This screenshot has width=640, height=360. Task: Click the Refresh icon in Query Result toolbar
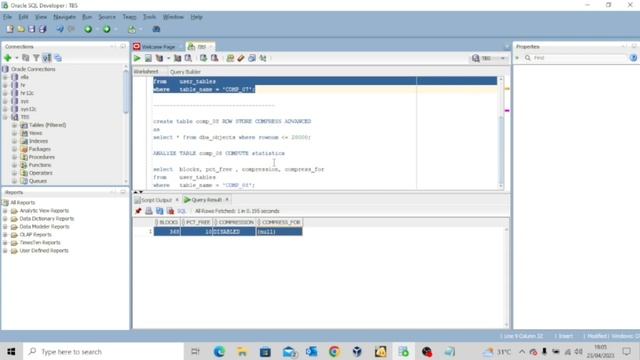tap(160, 211)
